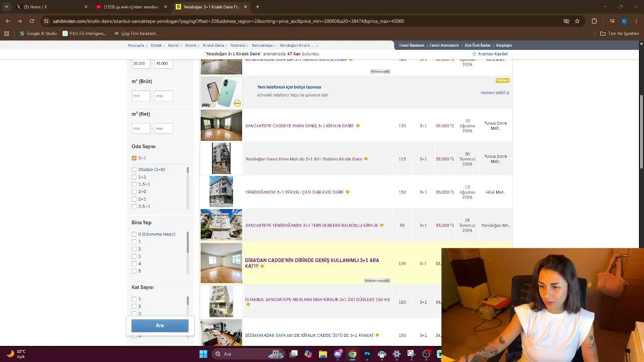Go to Anasayfa in the breadcrumb
Image resolution: width=644 pixels, height=362 pixels.
136,45
